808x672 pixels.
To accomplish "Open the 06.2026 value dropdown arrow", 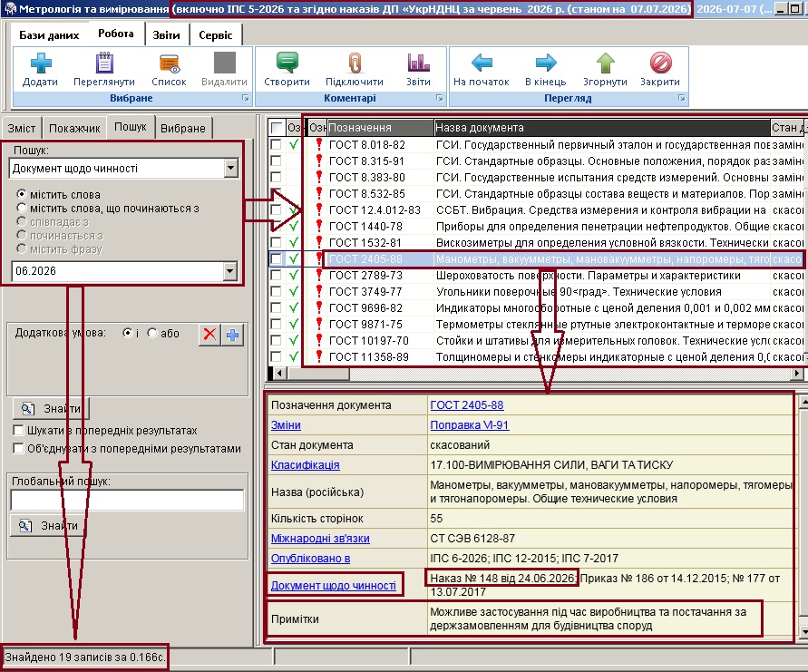I will 231,270.
